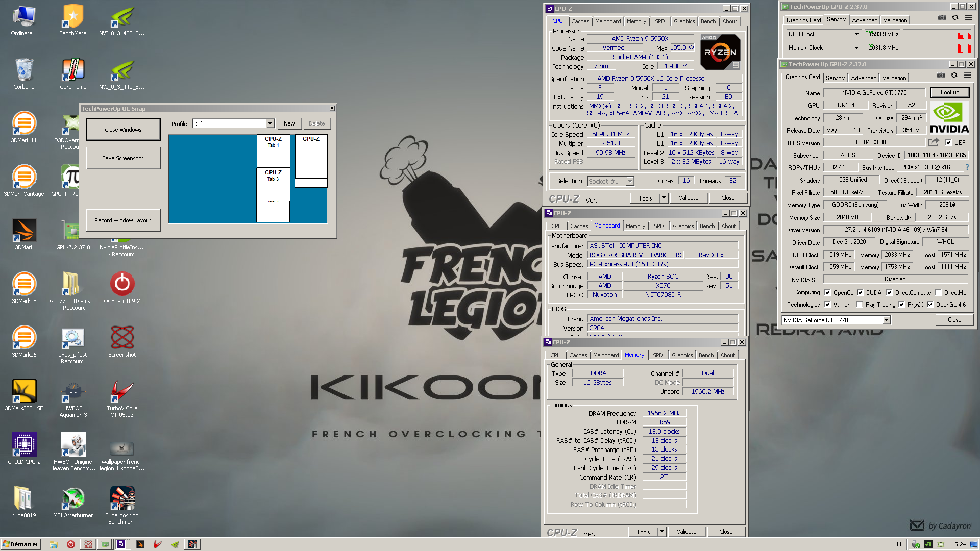Open hamburger menu in GPU-Z Graphics Card window

pyautogui.click(x=967, y=76)
